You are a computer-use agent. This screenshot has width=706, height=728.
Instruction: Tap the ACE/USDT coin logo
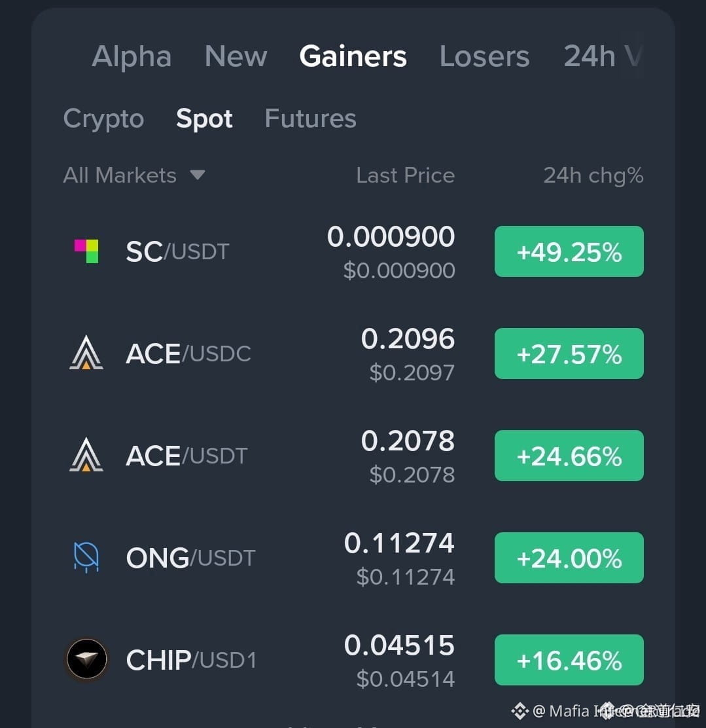86,455
